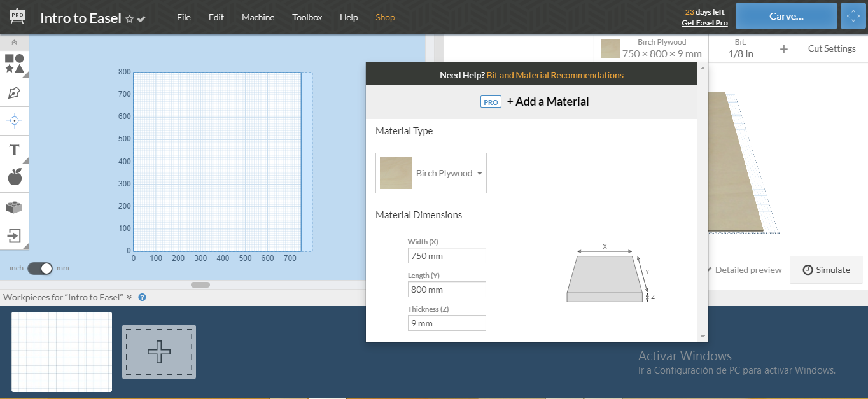Image resolution: width=868 pixels, height=399 pixels.
Task: Open the Shapes tool
Action: pyautogui.click(x=15, y=64)
